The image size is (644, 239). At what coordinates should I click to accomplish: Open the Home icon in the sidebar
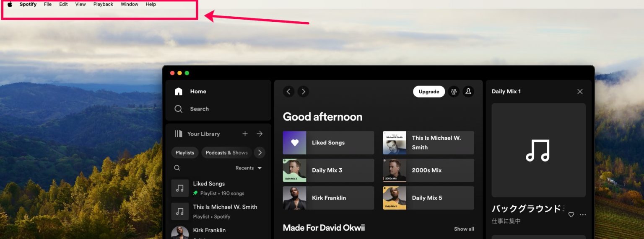pyautogui.click(x=179, y=91)
